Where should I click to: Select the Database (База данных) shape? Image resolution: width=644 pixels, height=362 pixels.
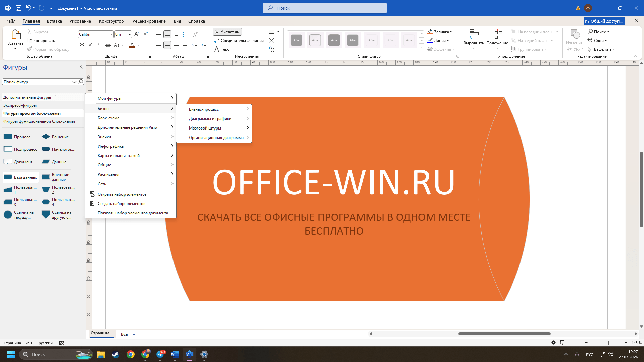click(20, 177)
